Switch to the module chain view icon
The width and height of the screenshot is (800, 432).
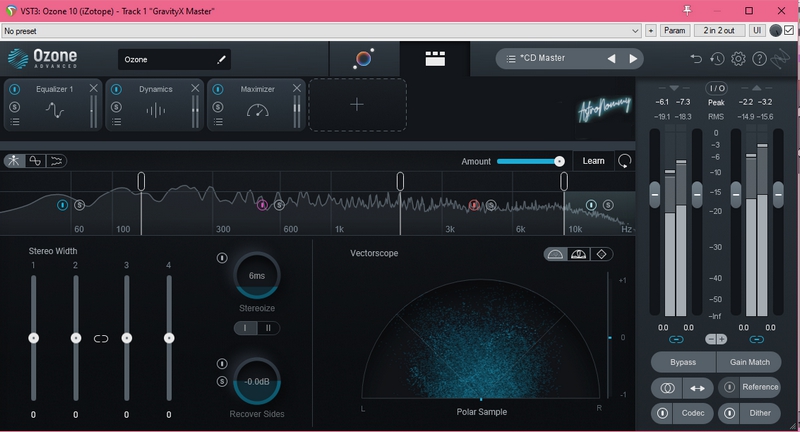[435, 59]
